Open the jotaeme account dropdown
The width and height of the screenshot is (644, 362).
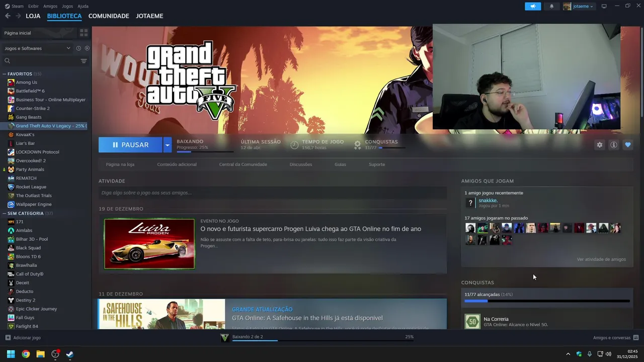(x=579, y=6)
